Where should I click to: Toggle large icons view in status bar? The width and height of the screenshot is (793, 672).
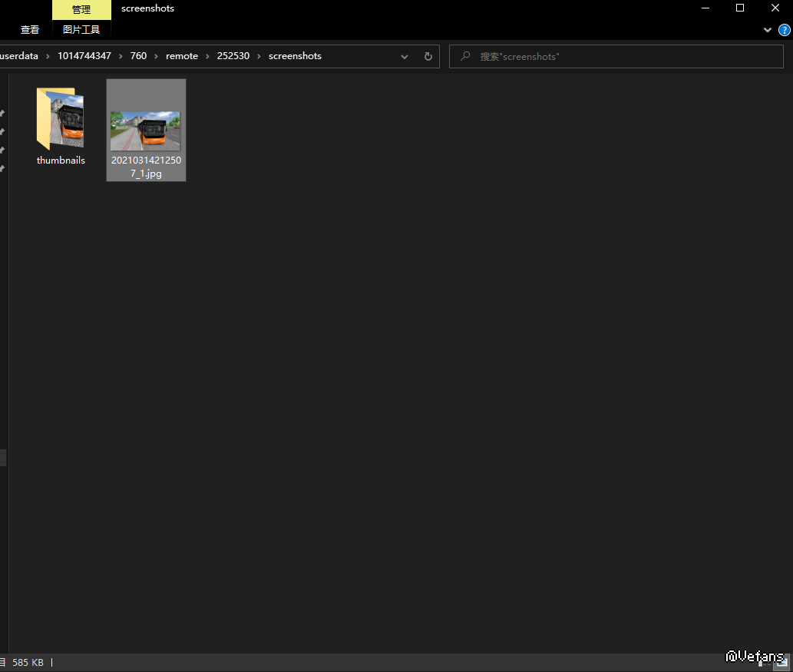click(x=782, y=662)
